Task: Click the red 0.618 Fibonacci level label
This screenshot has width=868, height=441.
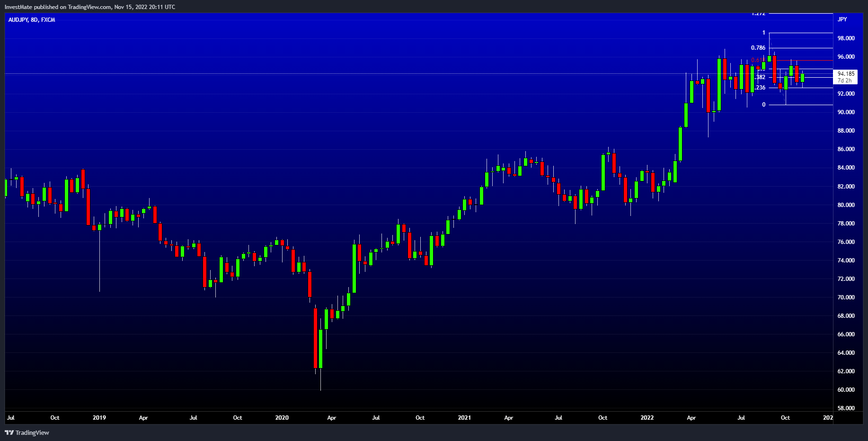Action: 758,60
